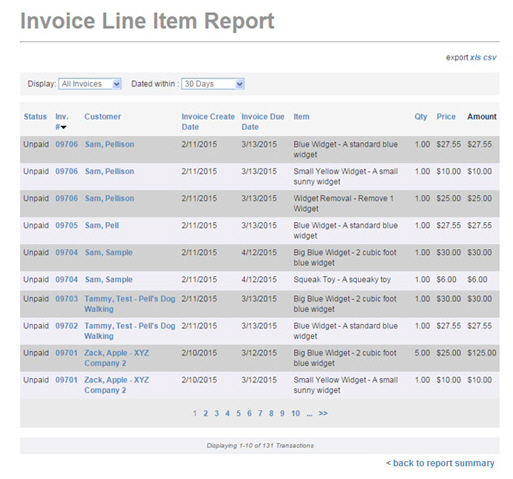Select the $125.00 amount cell
This screenshot has height=479, width=513.
(482, 353)
